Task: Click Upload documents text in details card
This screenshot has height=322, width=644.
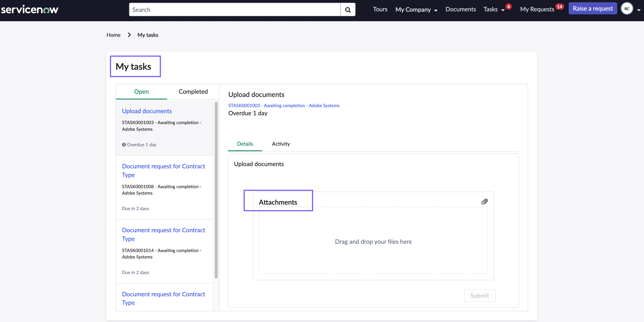Action: pos(259,164)
